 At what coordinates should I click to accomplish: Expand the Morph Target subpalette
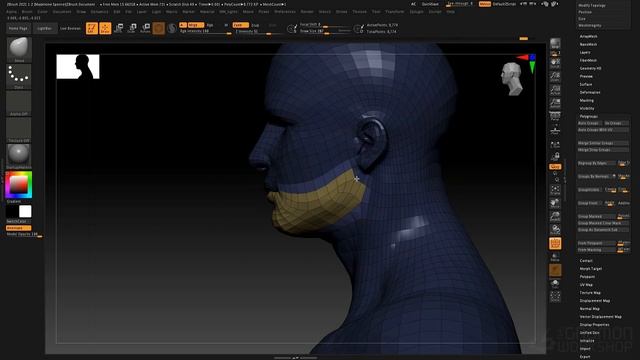click(591, 269)
